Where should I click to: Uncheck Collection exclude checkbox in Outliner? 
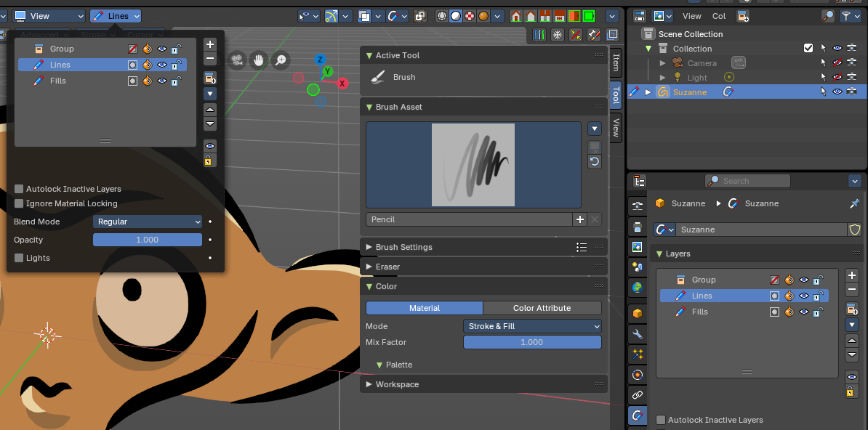(808, 48)
